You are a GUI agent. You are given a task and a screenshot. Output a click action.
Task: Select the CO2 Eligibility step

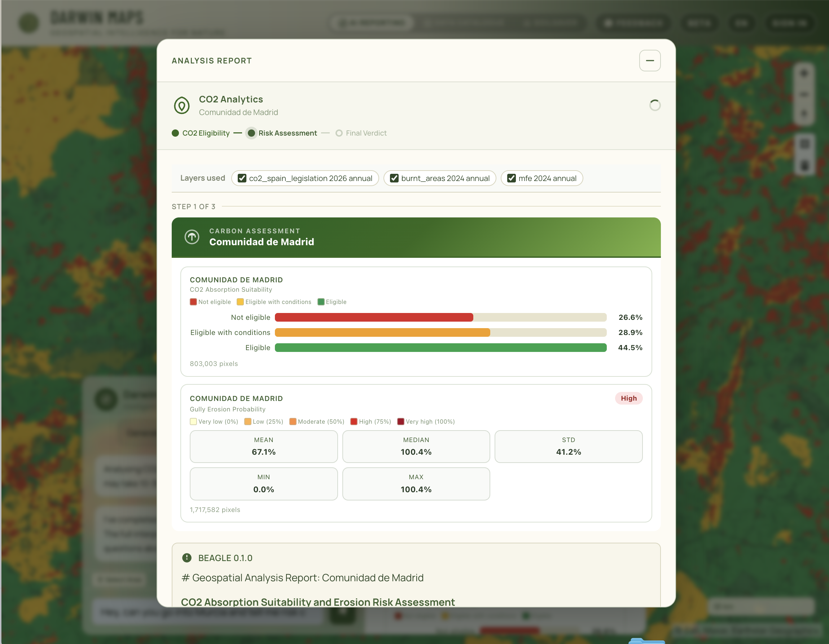[201, 133]
